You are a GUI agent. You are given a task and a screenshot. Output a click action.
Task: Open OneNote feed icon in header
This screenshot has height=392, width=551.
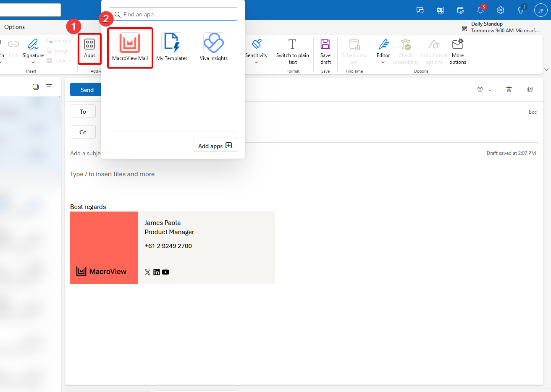click(x=440, y=10)
